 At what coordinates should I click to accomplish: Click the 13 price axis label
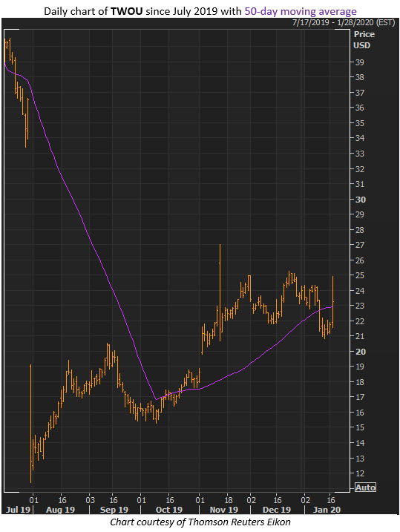[x=360, y=458]
